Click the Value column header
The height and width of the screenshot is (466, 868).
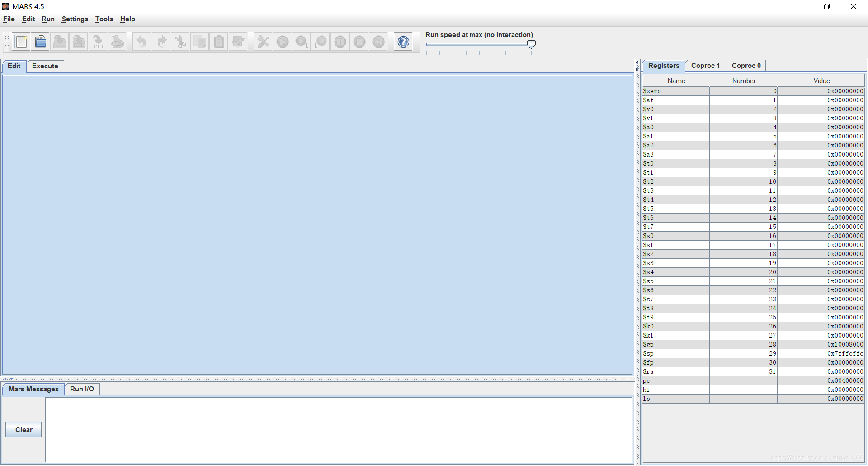tap(821, 81)
